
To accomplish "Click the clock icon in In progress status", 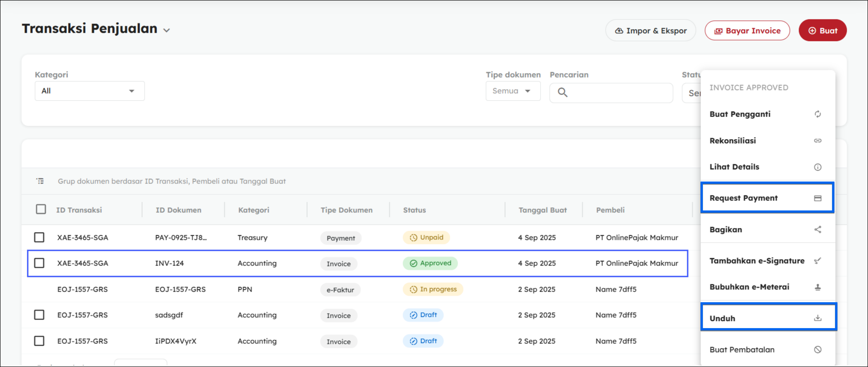I will 413,289.
